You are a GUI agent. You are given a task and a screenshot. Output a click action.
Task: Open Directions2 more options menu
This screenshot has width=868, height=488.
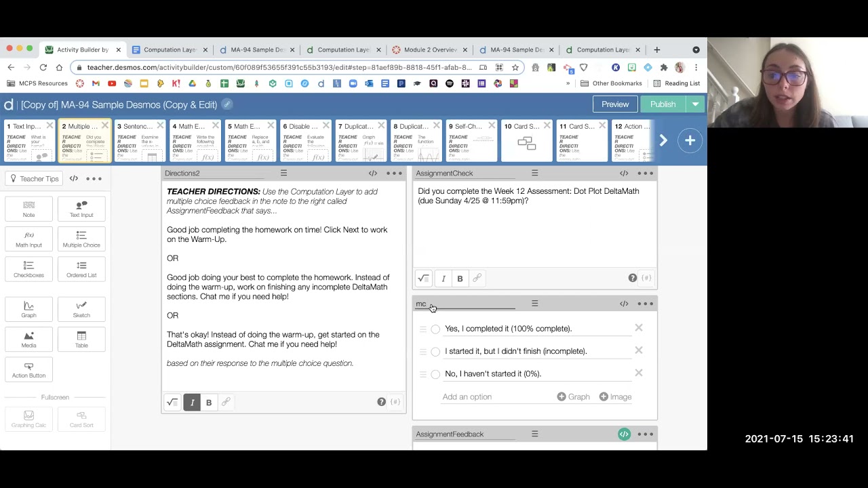pos(394,174)
